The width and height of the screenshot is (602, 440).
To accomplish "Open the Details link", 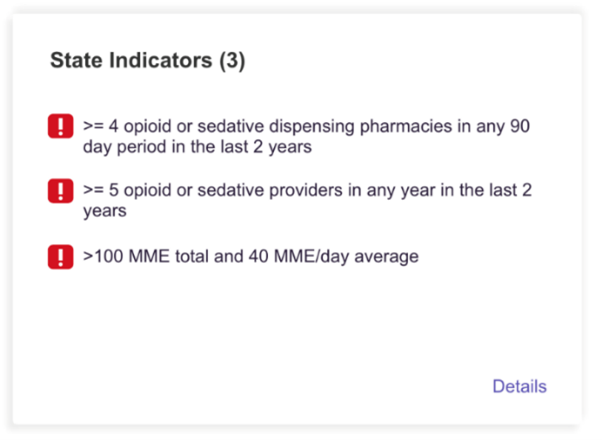I will click(519, 386).
